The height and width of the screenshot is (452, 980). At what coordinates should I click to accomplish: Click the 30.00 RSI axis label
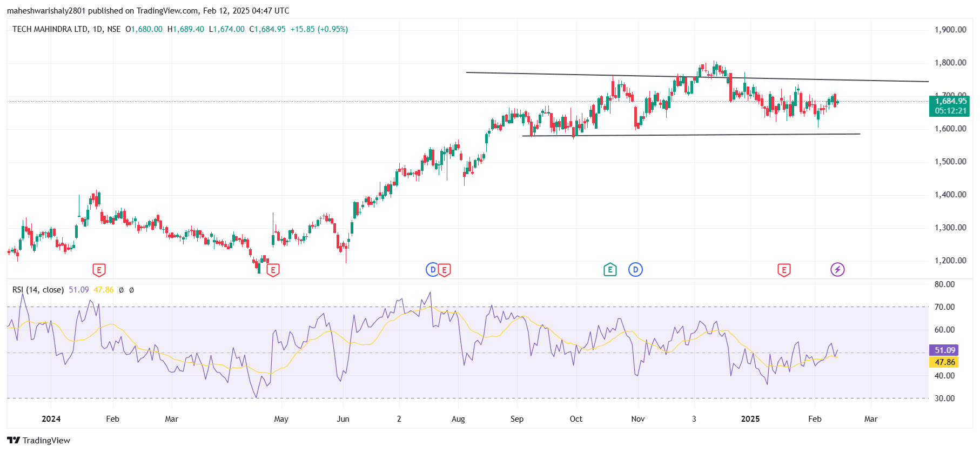[x=945, y=398]
